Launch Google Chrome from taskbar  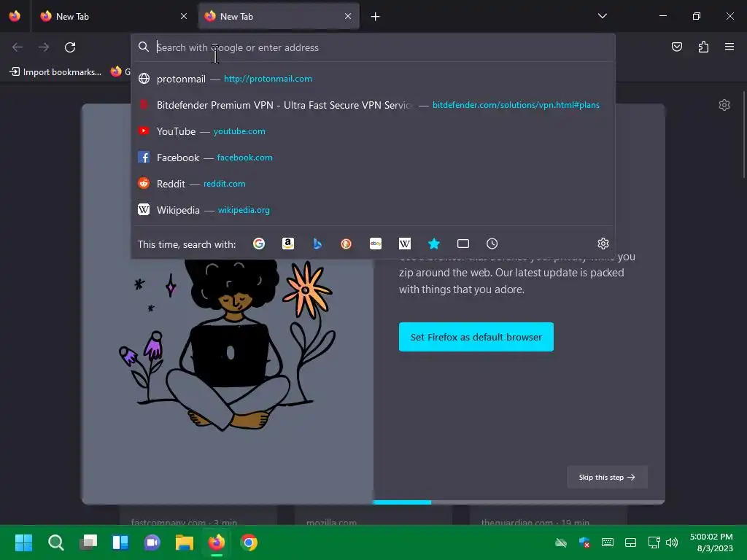(x=249, y=542)
